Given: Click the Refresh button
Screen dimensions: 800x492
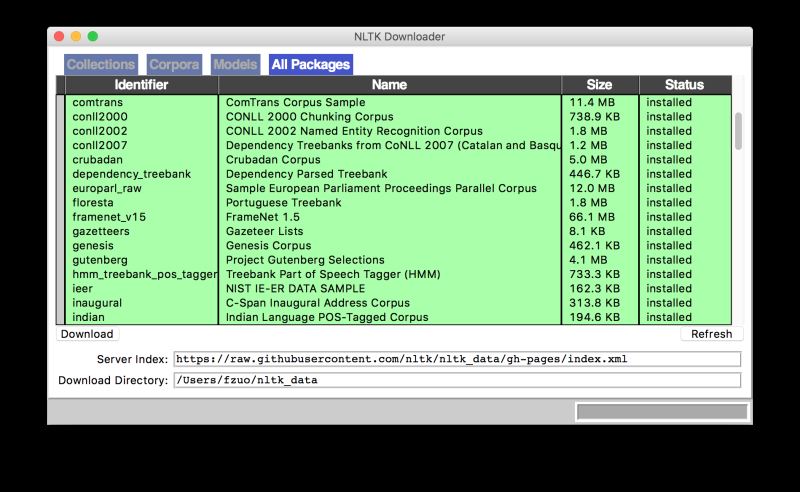Looking at the screenshot, I should pos(712,334).
